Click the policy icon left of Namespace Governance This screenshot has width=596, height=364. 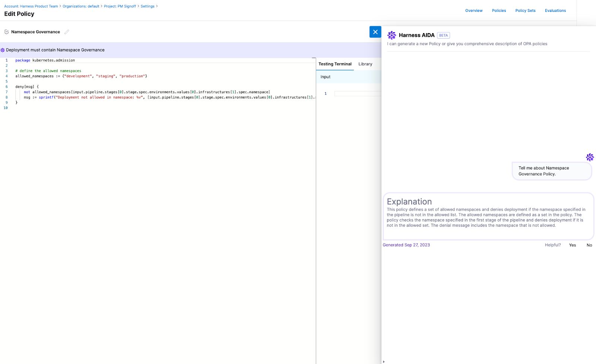[6, 32]
